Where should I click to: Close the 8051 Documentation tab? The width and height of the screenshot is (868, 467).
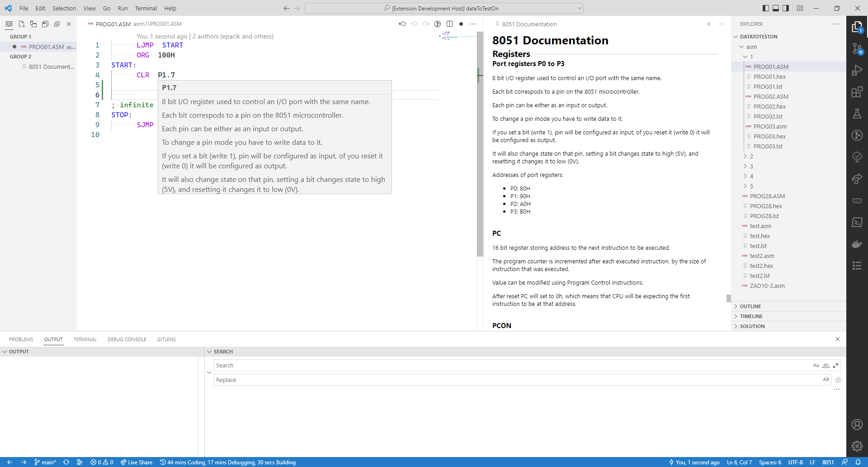(x=709, y=24)
